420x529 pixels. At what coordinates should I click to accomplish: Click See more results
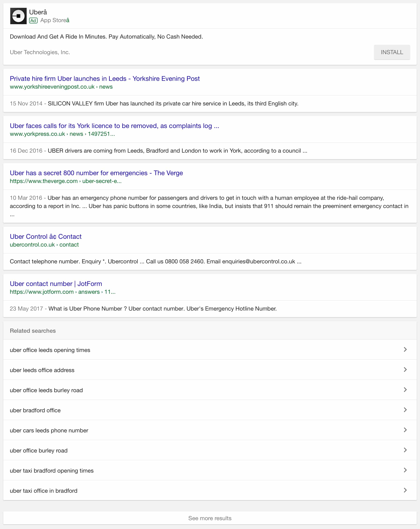pyautogui.click(x=210, y=518)
